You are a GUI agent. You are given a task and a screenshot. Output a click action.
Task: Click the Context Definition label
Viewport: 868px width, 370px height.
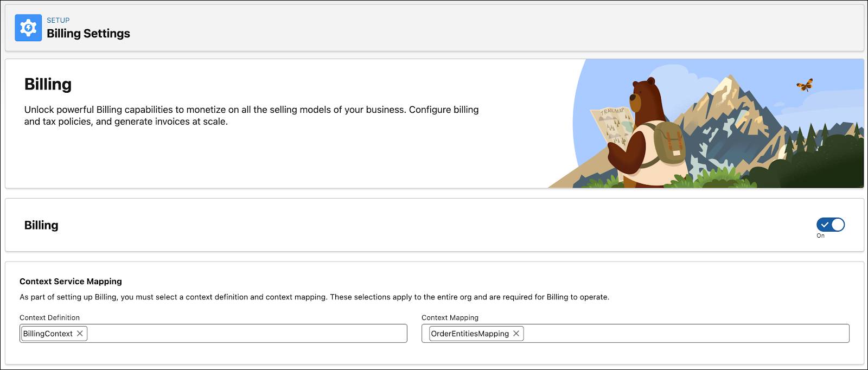(x=49, y=317)
